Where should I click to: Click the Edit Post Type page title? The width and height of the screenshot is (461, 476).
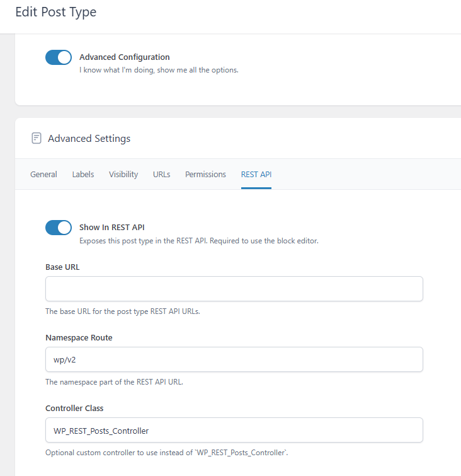56,12
